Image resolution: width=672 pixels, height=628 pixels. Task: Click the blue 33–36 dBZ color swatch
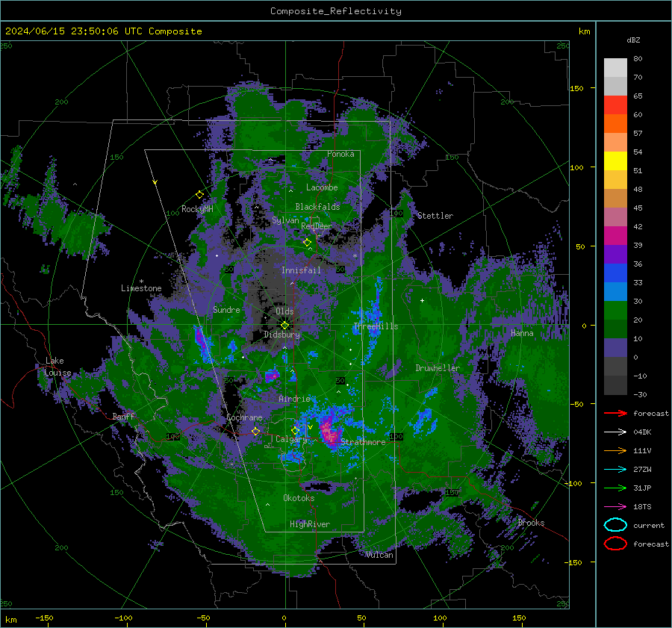[x=615, y=273]
